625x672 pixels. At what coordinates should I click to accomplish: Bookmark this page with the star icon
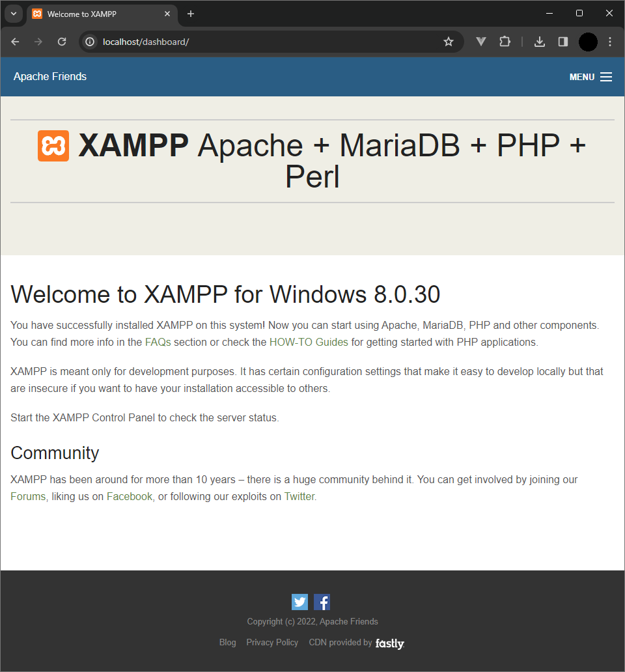(x=448, y=42)
